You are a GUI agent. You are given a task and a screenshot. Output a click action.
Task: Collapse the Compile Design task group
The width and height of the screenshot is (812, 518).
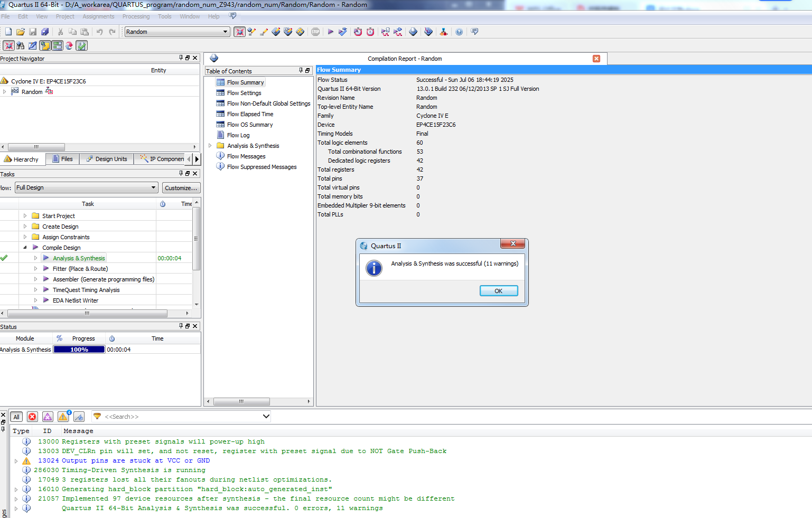coord(25,248)
